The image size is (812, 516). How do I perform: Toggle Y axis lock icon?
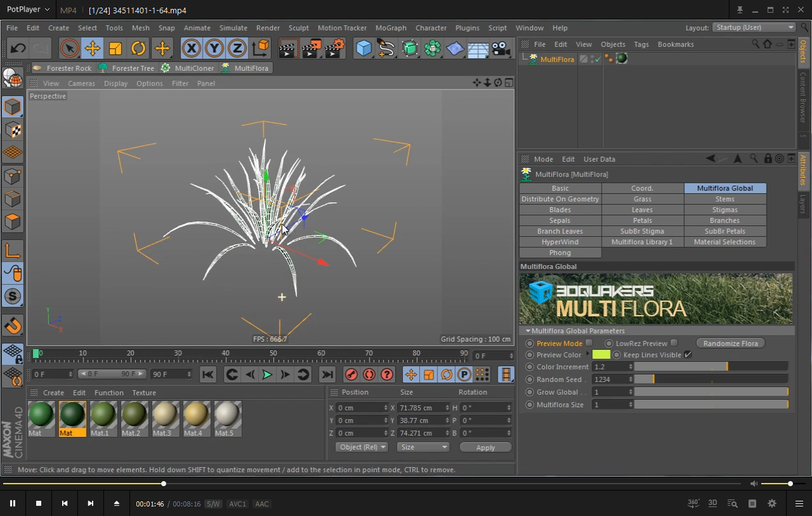click(214, 48)
